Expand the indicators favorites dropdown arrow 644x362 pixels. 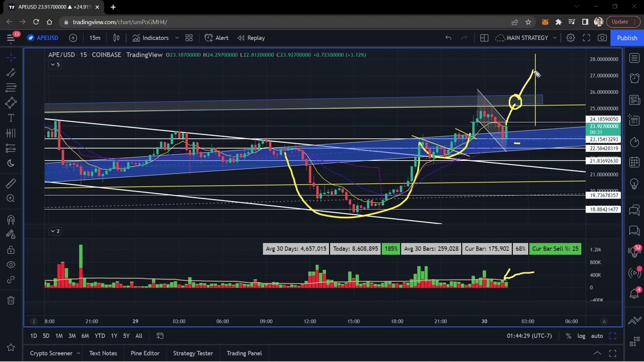[x=177, y=38]
